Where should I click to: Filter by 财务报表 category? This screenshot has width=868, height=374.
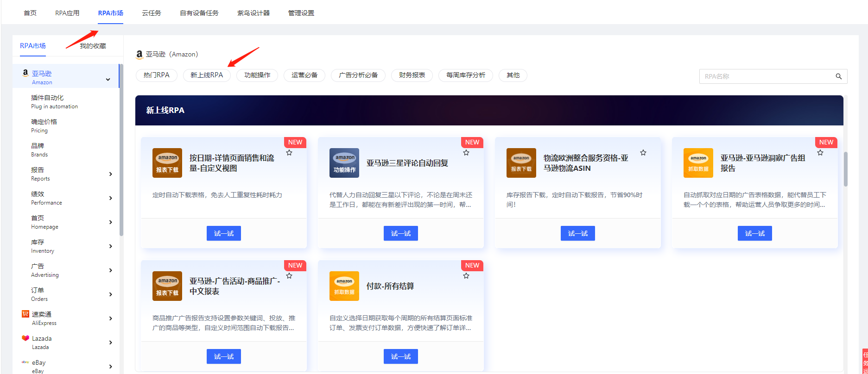(412, 75)
